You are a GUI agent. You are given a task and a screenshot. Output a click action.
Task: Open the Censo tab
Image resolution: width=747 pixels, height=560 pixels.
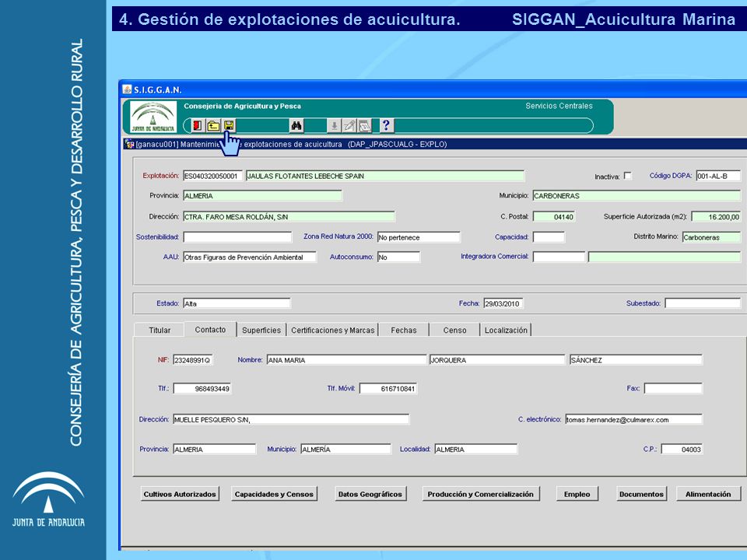click(455, 330)
